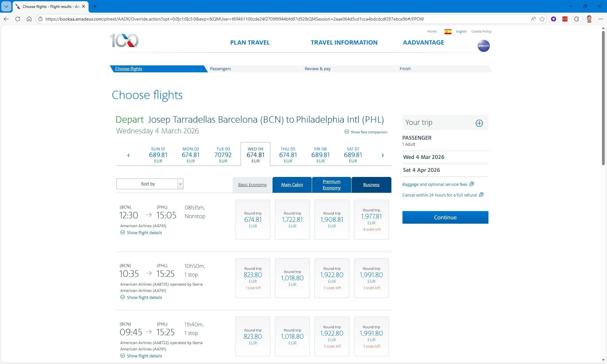Open Cancel within 24 hours refund link
This screenshot has width=607, height=364.
pos(439,195)
